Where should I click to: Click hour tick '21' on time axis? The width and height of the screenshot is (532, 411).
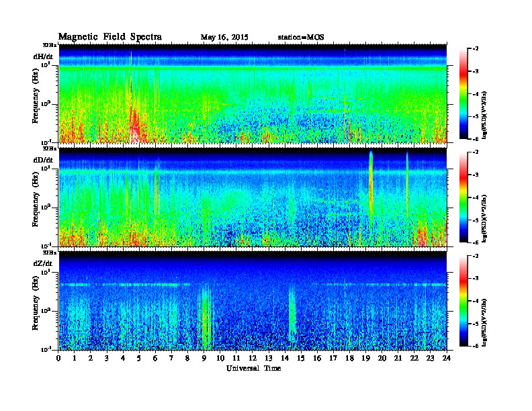pyautogui.click(x=398, y=359)
